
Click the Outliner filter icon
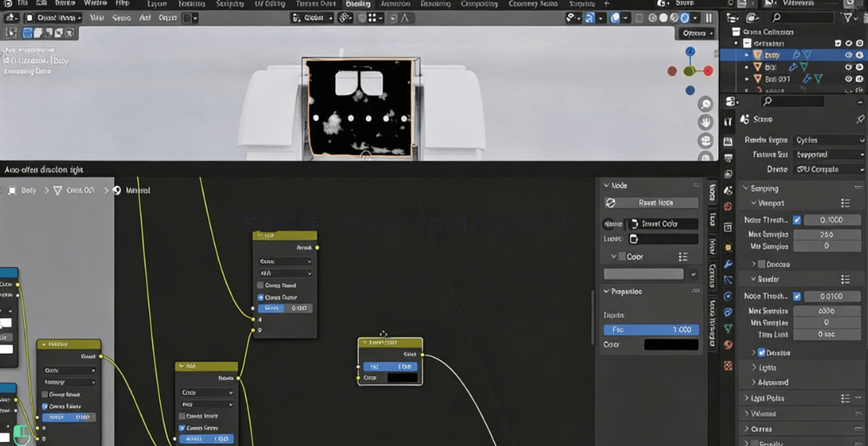847,18
